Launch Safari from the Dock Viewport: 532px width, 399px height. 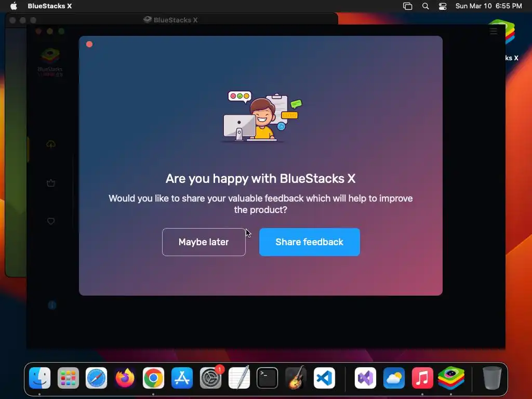pyautogui.click(x=96, y=378)
